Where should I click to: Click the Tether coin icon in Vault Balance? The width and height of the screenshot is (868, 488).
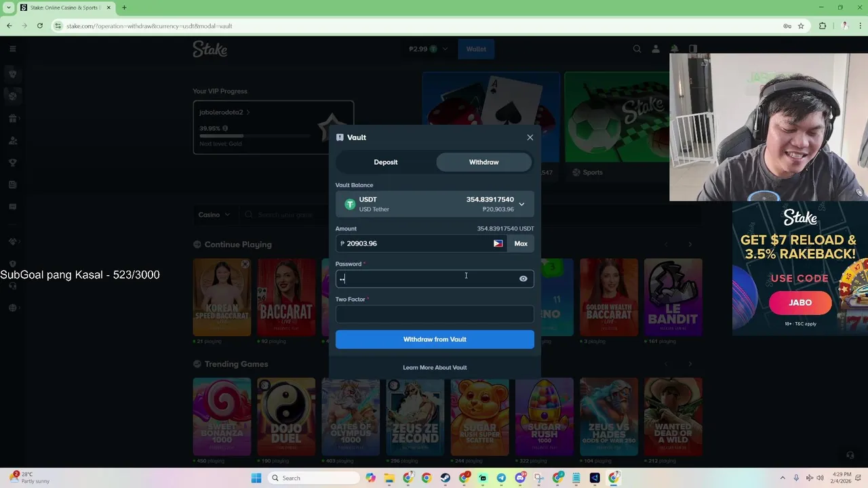[350, 204]
